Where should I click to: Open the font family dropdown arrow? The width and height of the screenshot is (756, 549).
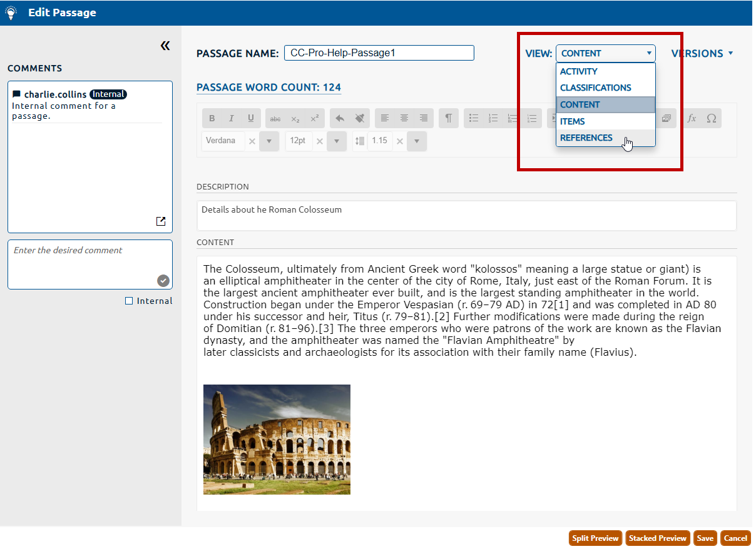coord(269,141)
